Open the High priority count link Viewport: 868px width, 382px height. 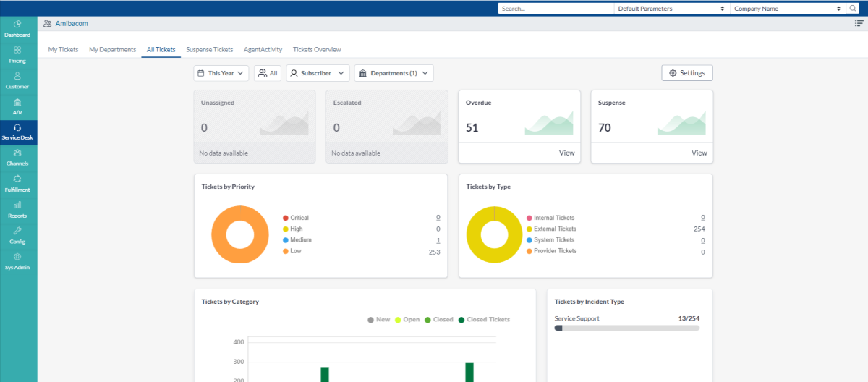[438, 229]
